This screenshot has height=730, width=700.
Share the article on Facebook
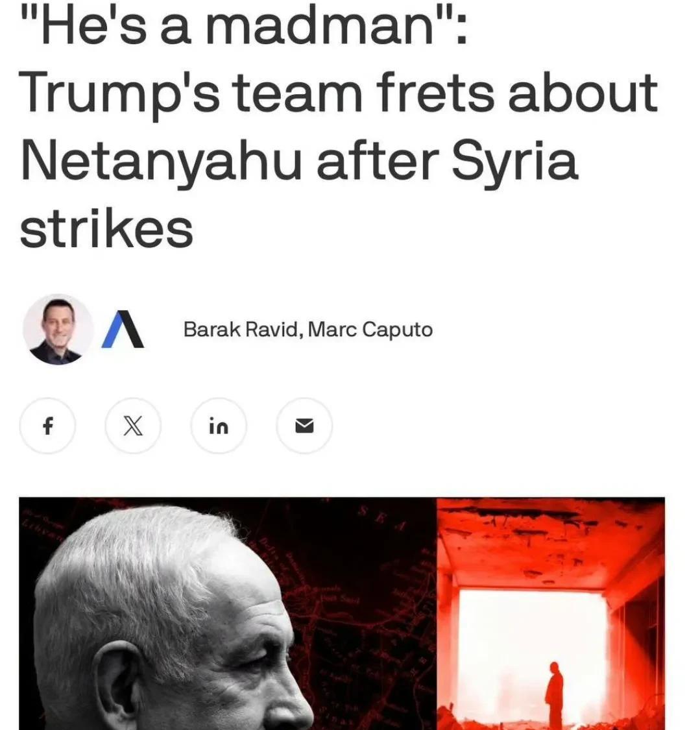point(47,426)
